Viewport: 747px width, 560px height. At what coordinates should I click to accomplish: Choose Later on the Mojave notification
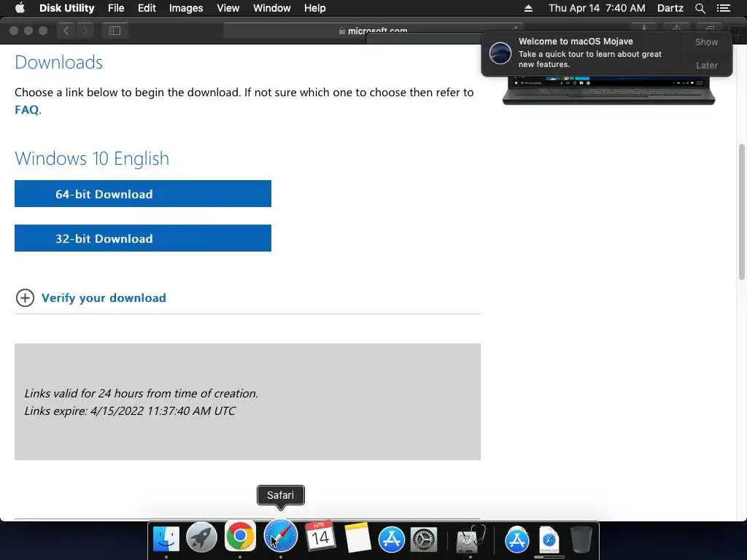click(x=706, y=65)
